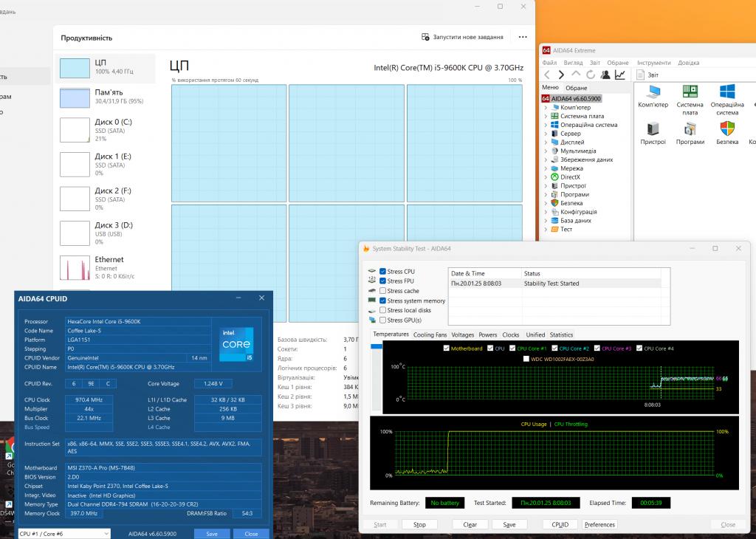
Task: Click the AIDA64 forward navigation arrow
Action: pos(561,75)
